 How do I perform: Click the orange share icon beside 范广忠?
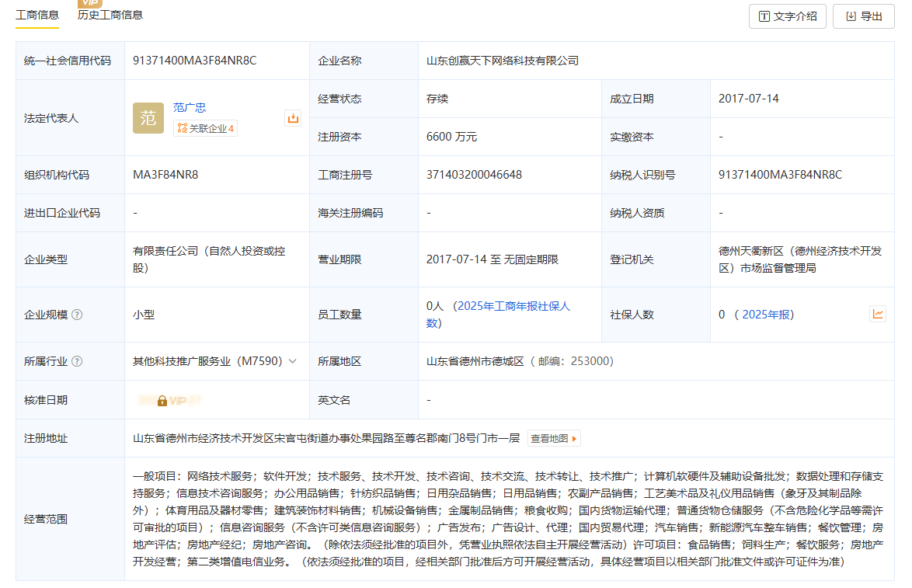point(293,118)
